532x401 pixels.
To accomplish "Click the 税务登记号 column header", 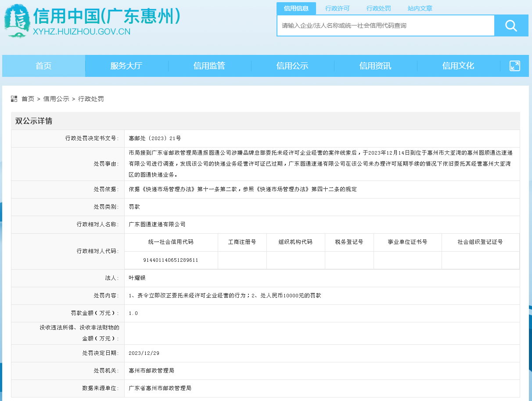I will 349,242.
